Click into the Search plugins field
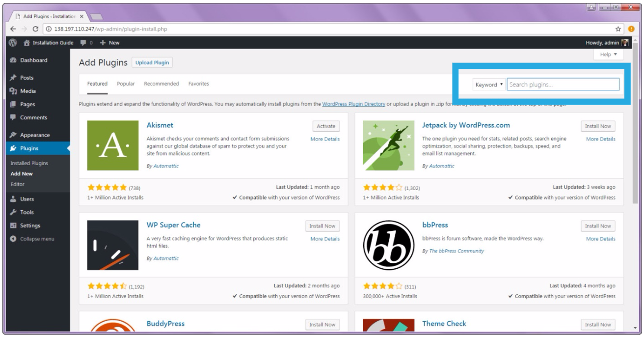This screenshot has height=339, width=644. [563, 85]
